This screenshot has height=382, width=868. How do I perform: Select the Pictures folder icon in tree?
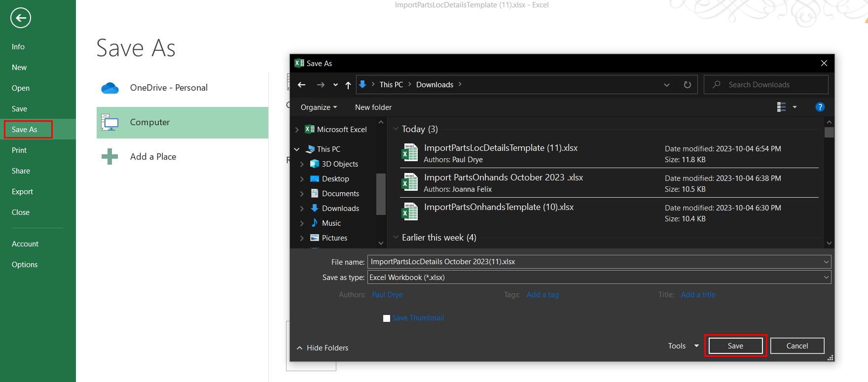tap(315, 238)
